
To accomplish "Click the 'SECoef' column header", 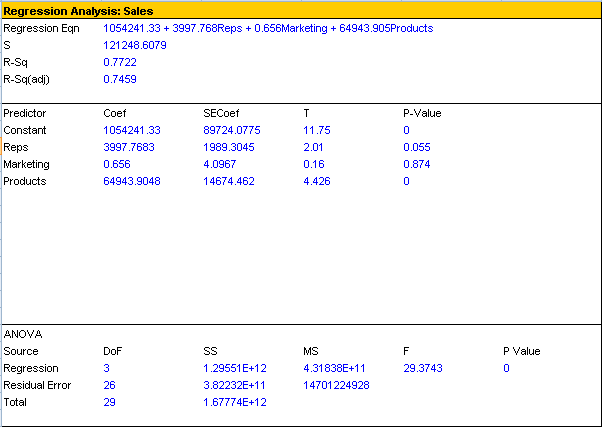I will pyautogui.click(x=221, y=113).
